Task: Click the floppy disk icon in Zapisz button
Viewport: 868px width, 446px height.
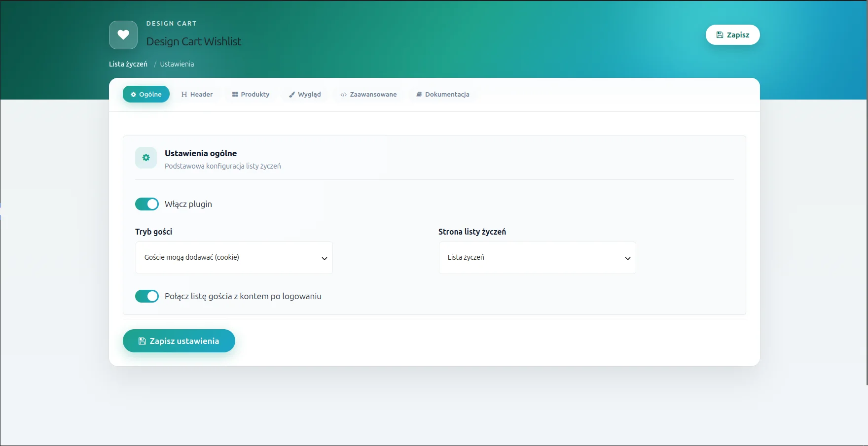Action: tap(720, 35)
